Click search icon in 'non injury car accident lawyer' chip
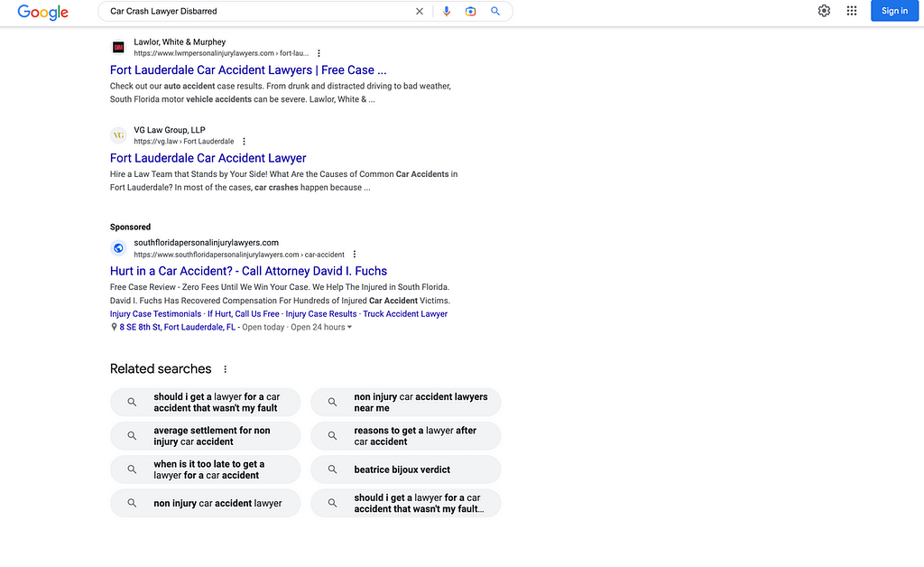The width and height of the screenshot is (924, 567). pos(132,503)
